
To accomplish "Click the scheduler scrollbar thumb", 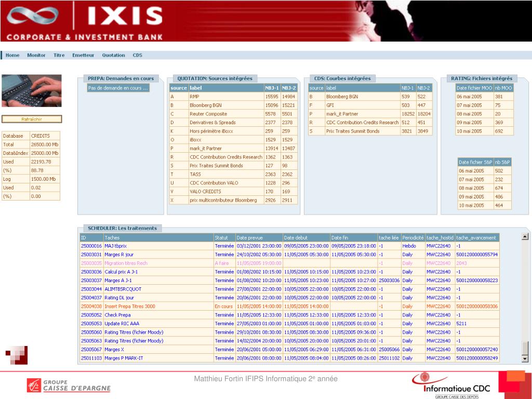I will click(525, 348).
